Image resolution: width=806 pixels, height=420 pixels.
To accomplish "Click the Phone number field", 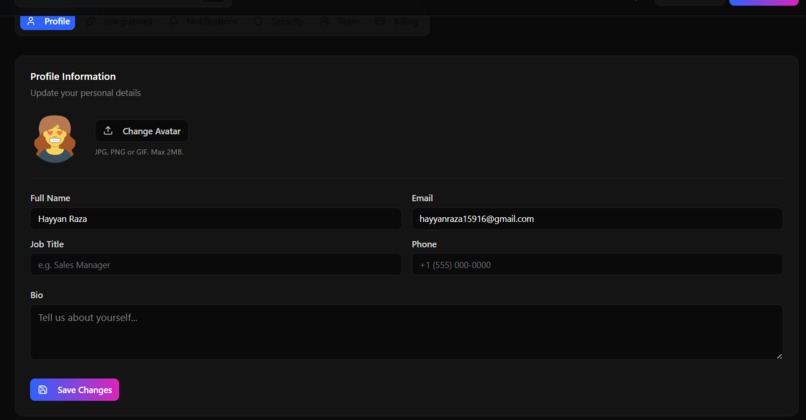I will tap(597, 265).
